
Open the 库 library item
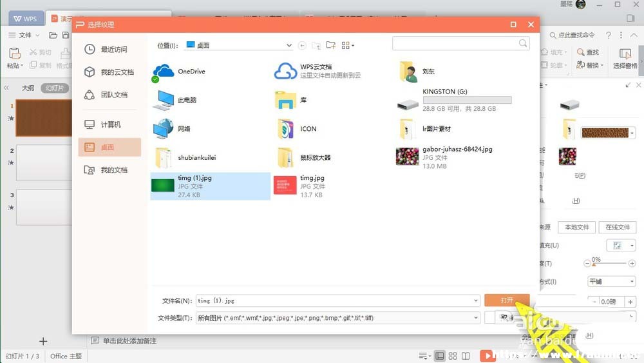[x=290, y=101]
